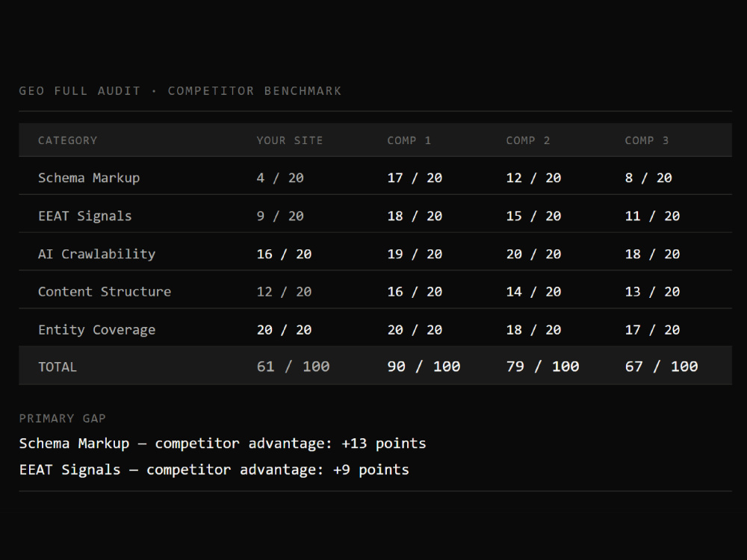Image resolution: width=747 pixels, height=560 pixels.
Task: Click the '18 / 20' Entity Coverage Comp 2 score
Action: (533, 330)
